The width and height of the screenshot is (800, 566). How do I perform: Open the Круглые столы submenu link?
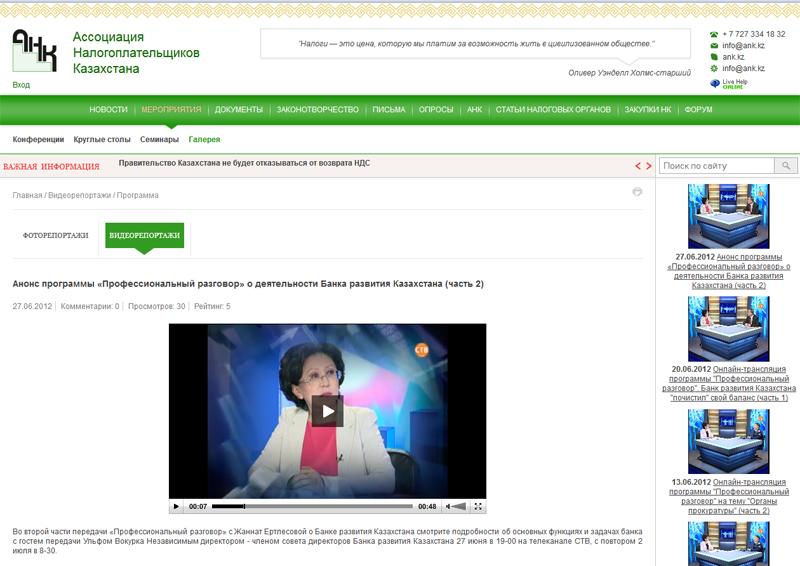(x=102, y=140)
